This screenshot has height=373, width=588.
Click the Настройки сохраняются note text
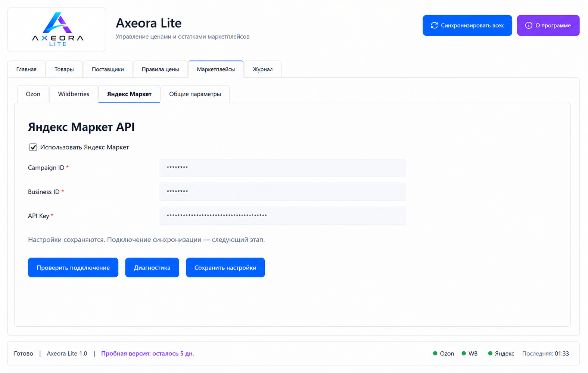tap(146, 240)
